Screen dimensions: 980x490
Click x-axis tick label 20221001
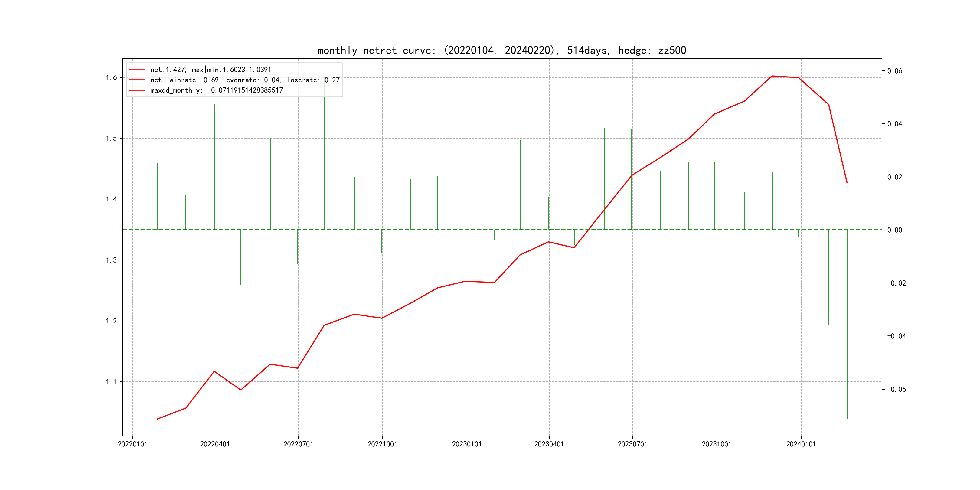coord(382,444)
